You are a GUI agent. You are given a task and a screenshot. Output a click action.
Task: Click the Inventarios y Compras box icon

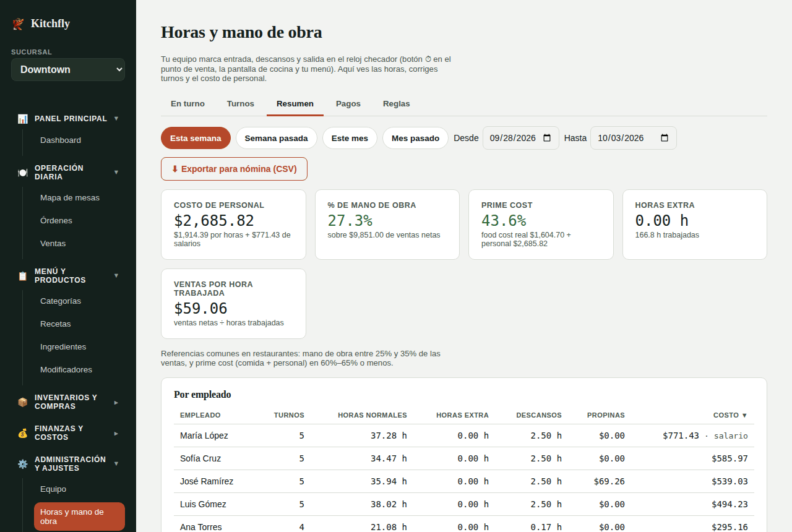(x=22, y=402)
